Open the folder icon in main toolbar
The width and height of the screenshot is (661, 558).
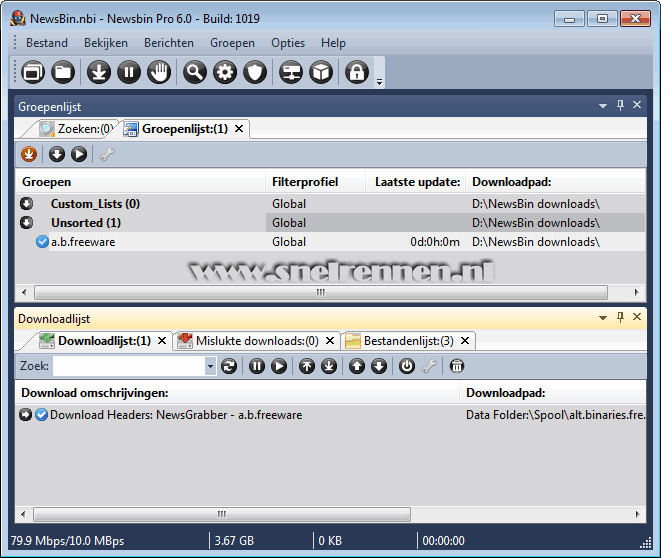63,72
